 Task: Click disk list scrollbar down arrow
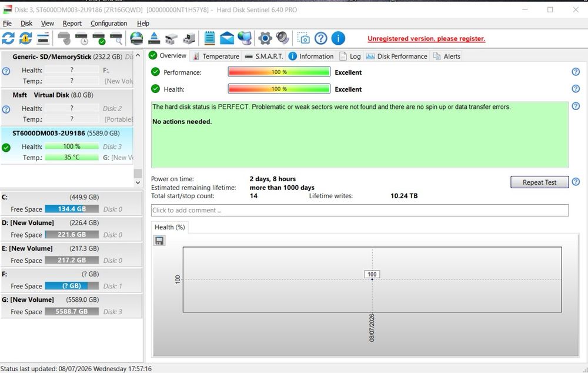pyautogui.click(x=138, y=182)
